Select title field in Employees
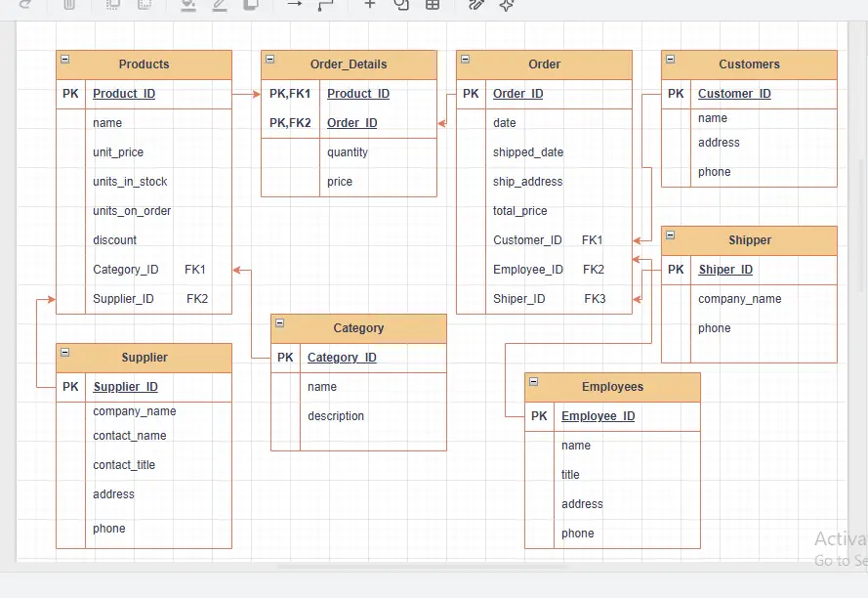This screenshot has width=868, height=598. (570, 475)
